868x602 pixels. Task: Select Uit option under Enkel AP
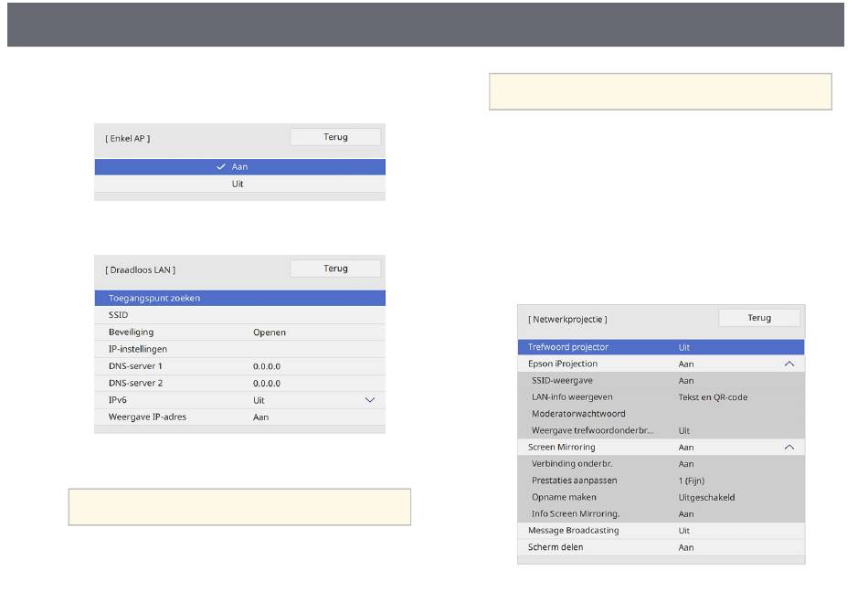pos(239,184)
